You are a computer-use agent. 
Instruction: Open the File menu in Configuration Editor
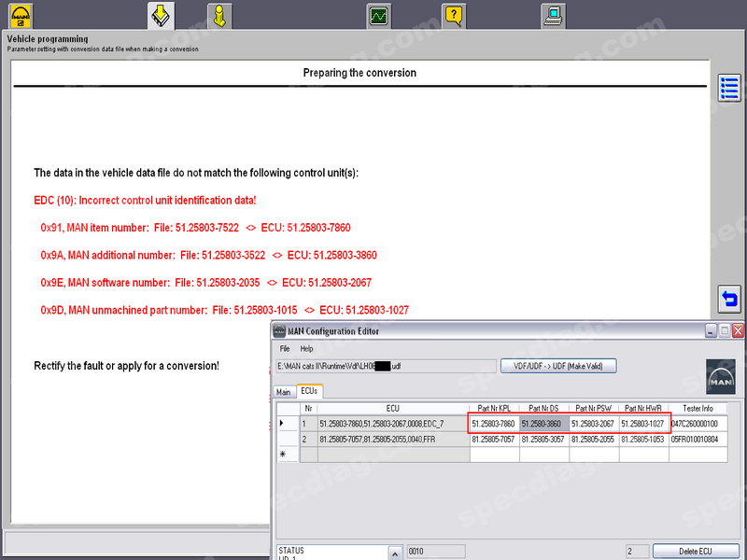(x=285, y=348)
